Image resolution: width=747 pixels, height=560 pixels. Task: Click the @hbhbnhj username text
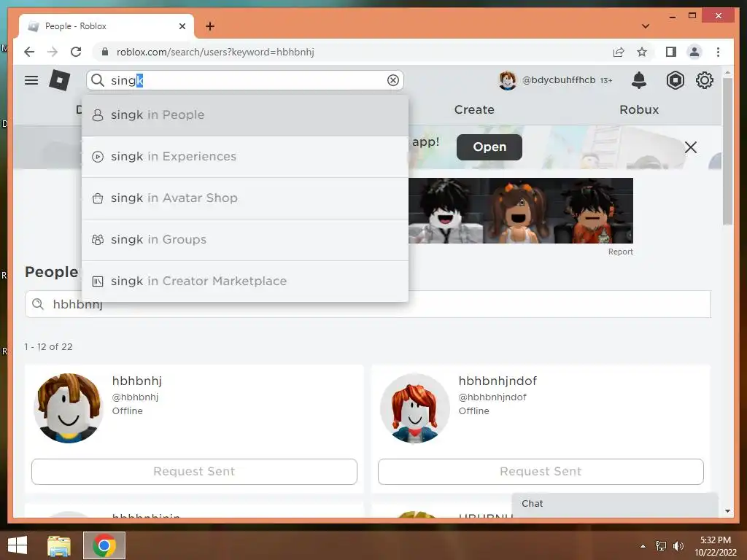135,397
